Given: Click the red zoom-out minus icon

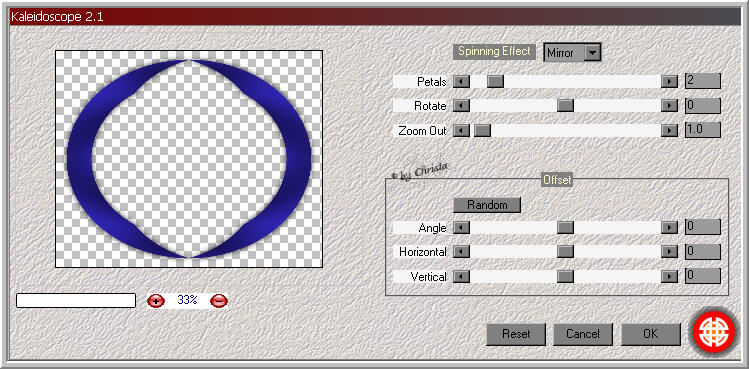Looking at the screenshot, I should click(x=219, y=301).
